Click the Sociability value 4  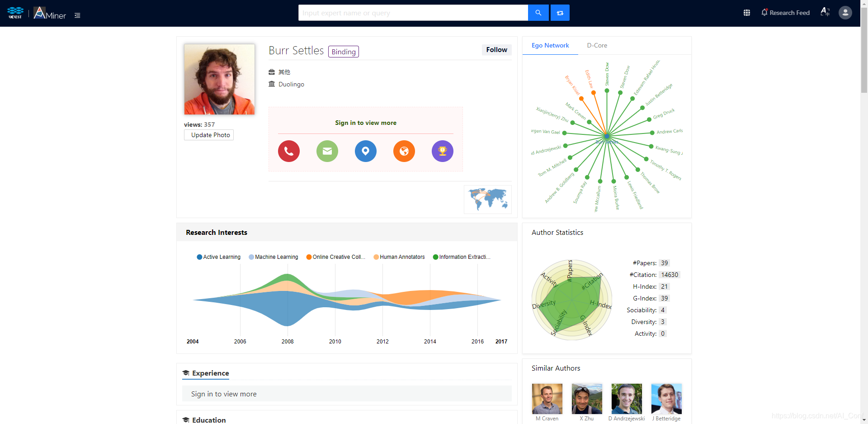662,310
